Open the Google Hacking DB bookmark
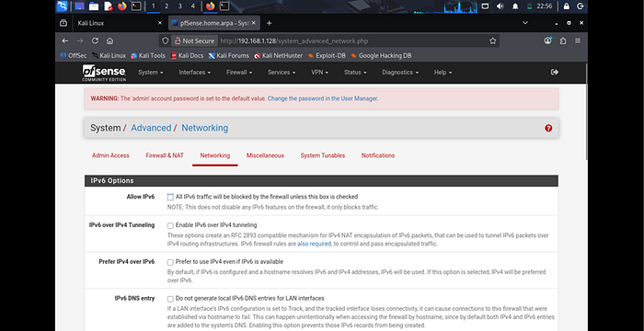Image resolution: width=644 pixels, height=331 pixels. point(381,55)
